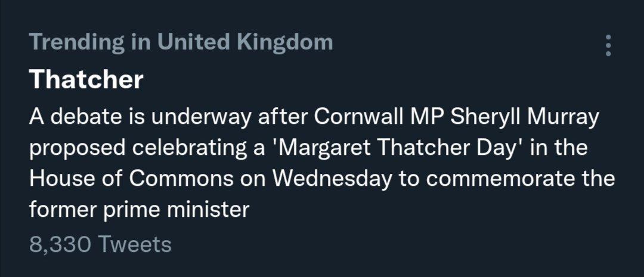Viewport: 644px width, 277px height.
Task: Click the 'Trending in United Kingdom' label
Action: coord(180,42)
